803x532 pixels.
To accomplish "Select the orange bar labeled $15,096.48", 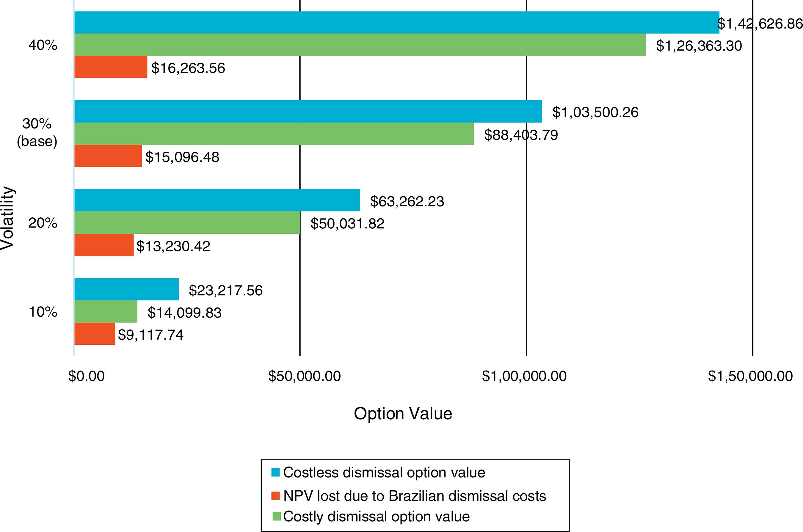I will coord(108,156).
